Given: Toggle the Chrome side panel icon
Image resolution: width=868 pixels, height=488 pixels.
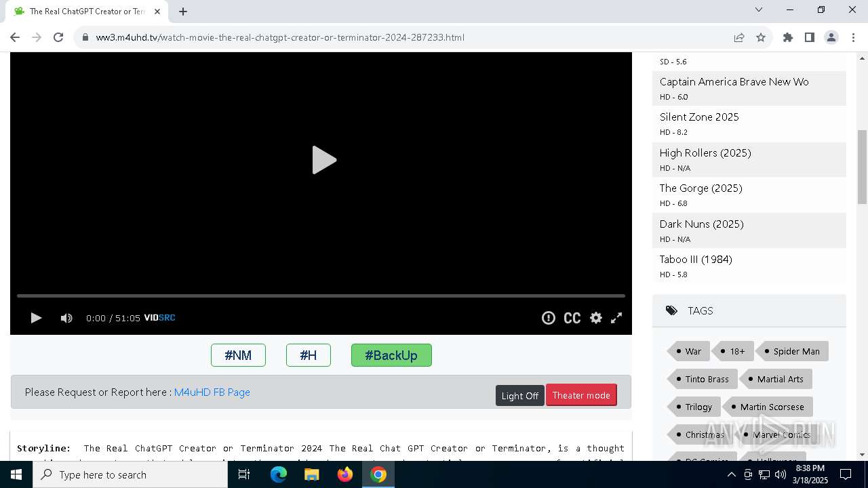Looking at the screenshot, I should pos(810,37).
